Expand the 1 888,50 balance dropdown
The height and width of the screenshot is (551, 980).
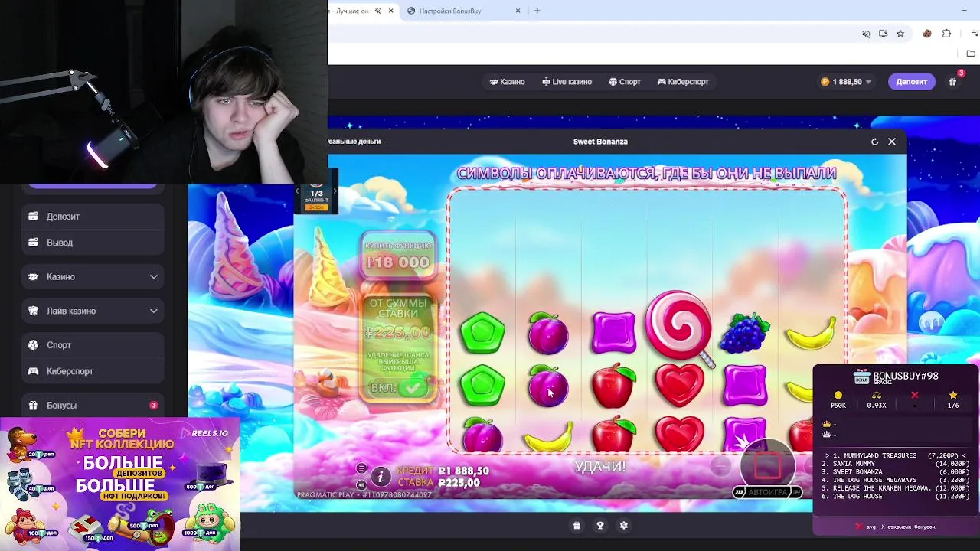[x=847, y=82]
